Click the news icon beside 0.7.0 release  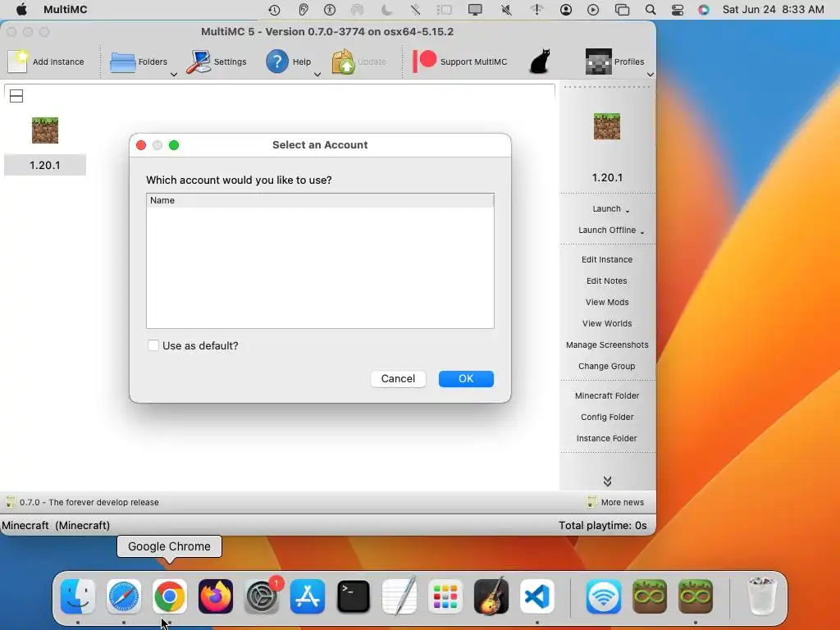click(x=10, y=503)
